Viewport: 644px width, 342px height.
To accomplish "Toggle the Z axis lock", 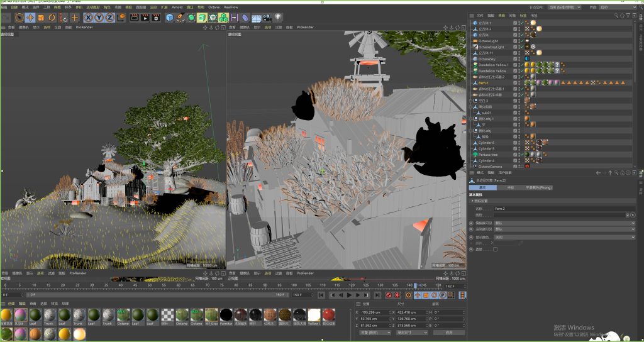I will click(x=109, y=18).
